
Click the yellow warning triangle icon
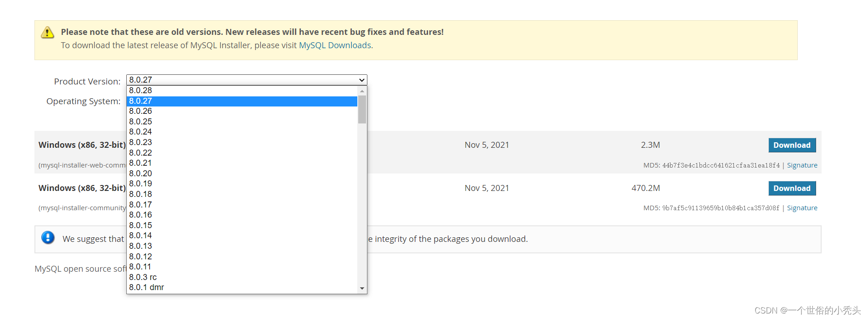47,33
